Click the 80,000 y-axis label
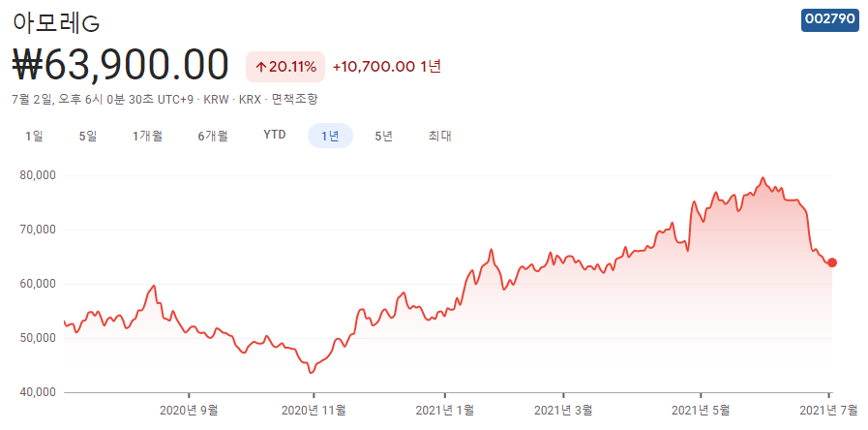 tap(38, 175)
